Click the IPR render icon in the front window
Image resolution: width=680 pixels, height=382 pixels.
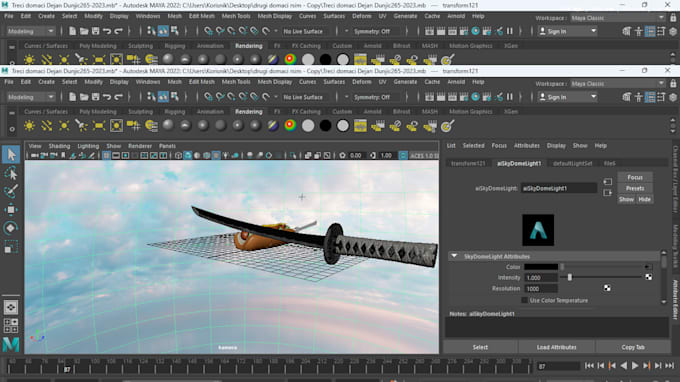tap(452, 97)
